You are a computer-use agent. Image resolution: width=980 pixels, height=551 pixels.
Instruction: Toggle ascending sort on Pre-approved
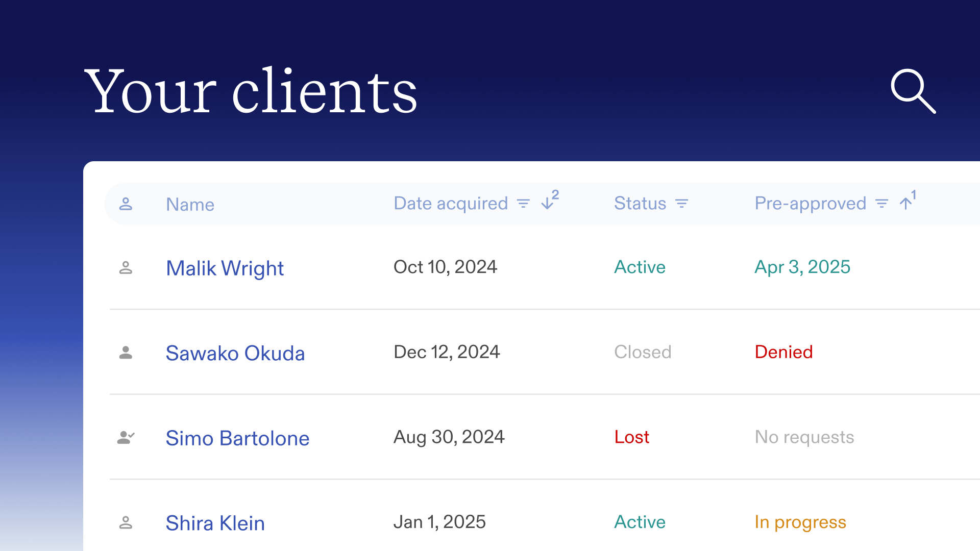(x=908, y=200)
